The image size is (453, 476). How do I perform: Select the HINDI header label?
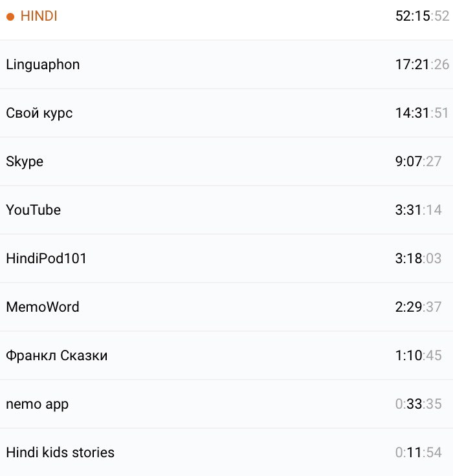click(39, 17)
